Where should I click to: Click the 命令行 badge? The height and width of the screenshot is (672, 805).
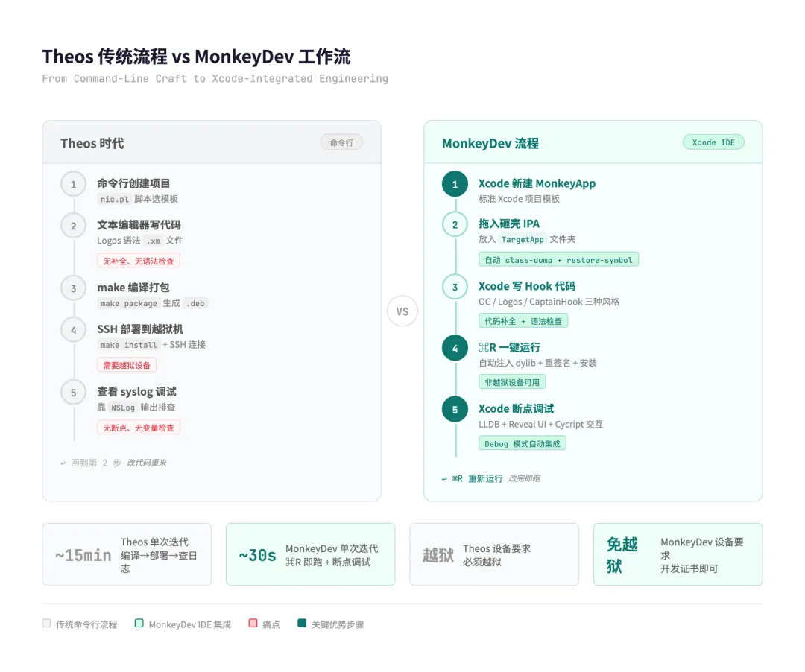click(x=341, y=142)
